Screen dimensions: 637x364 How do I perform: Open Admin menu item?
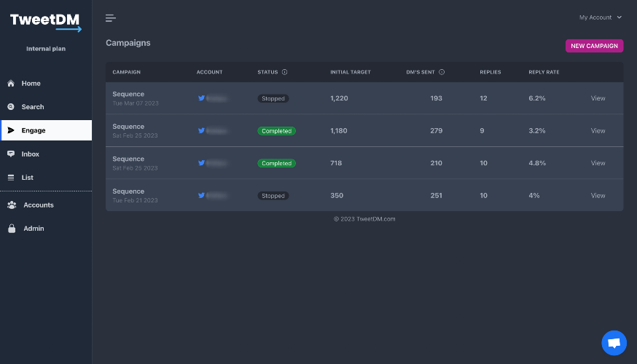tap(46, 229)
